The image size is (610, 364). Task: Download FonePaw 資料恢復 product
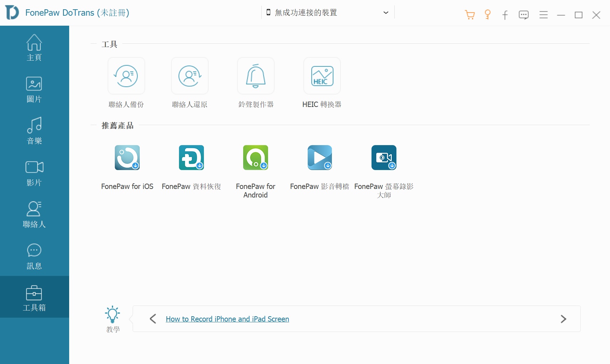coord(191,158)
